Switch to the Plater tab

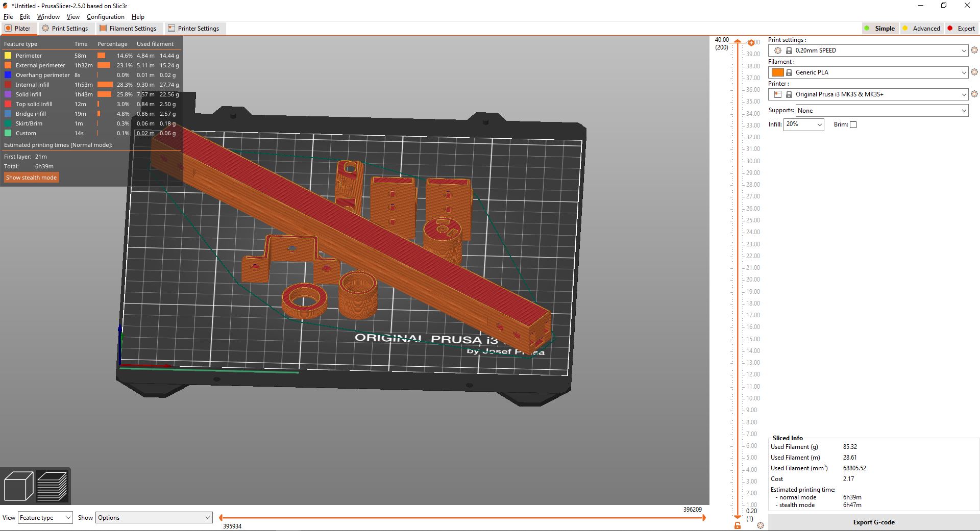(x=18, y=29)
